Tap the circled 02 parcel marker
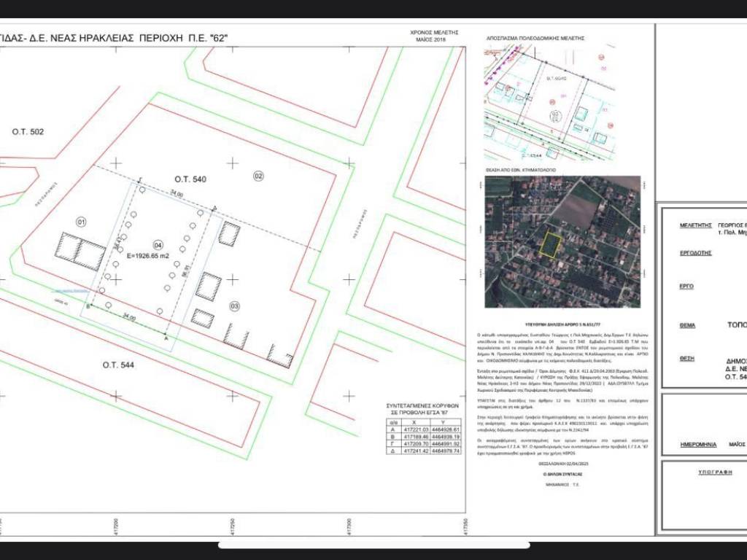This screenshot has width=747, height=560. tap(258, 176)
